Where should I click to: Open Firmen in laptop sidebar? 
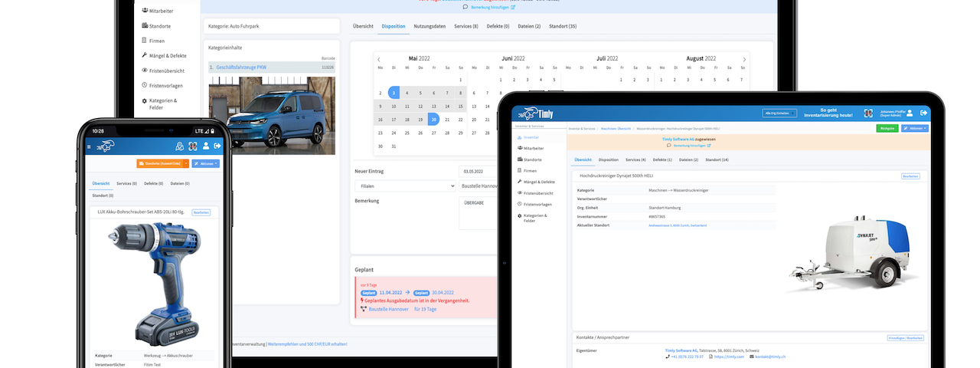tap(153, 41)
